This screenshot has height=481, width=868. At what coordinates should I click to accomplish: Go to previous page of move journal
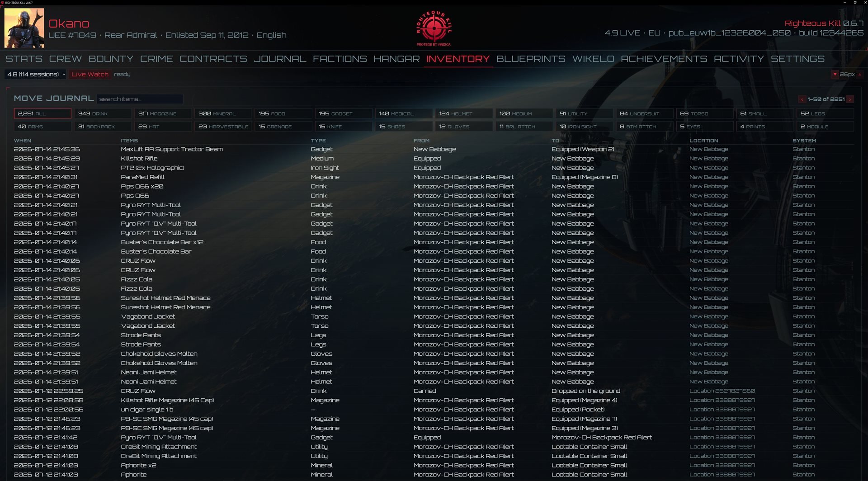(802, 99)
